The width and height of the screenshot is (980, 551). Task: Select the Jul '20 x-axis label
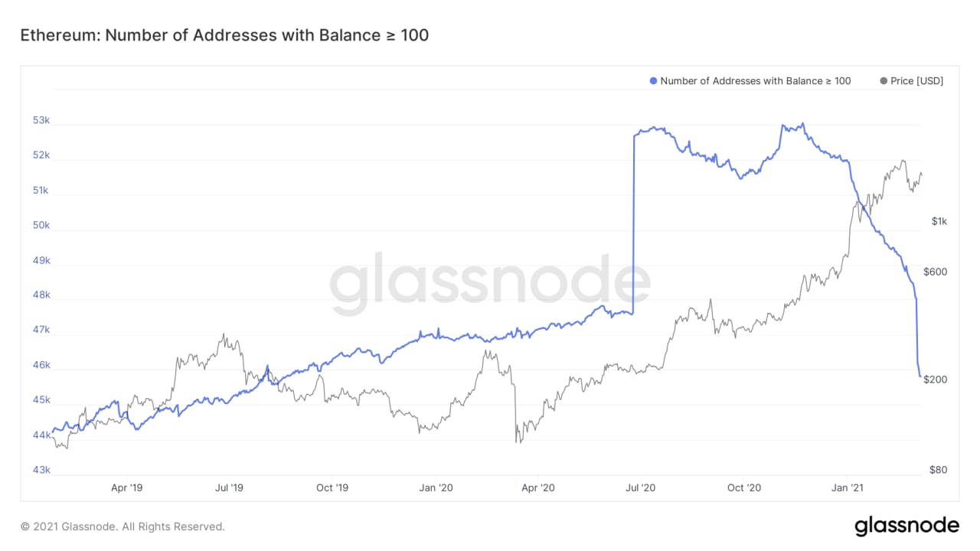641,487
